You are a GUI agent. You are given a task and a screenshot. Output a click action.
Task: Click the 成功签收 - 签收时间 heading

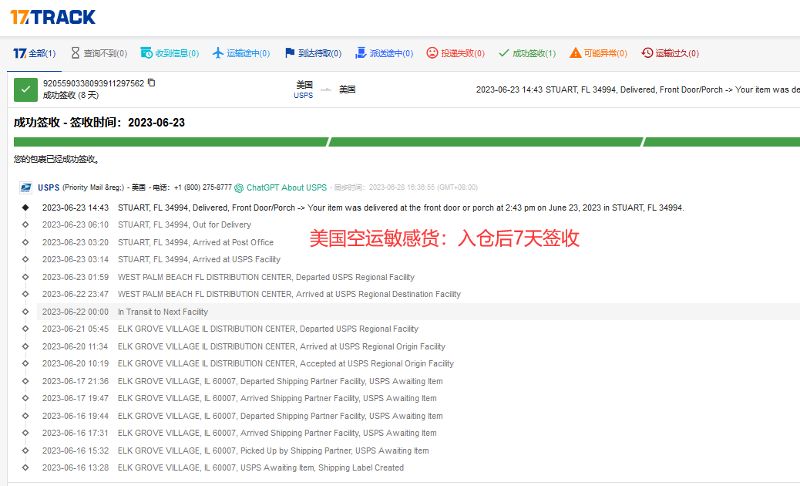coord(99,122)
